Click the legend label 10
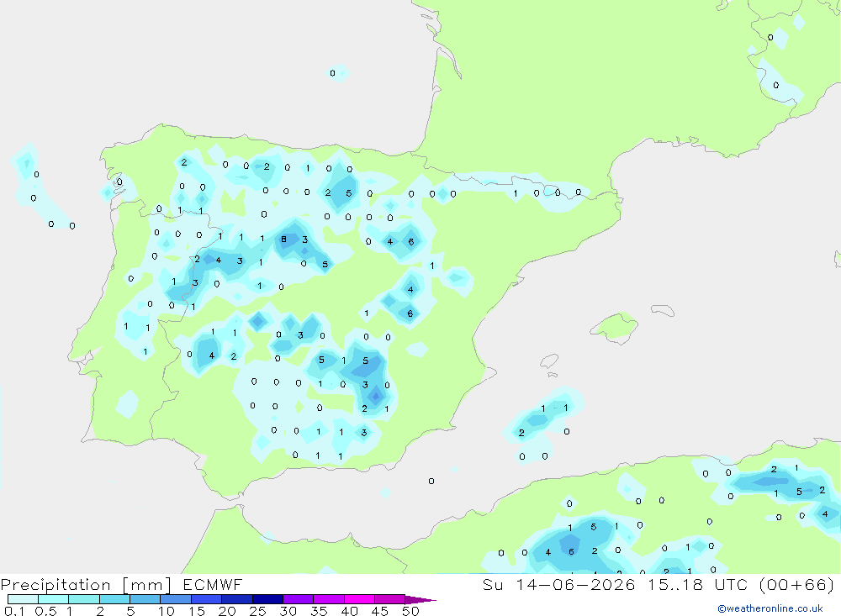Screen dimensions: 841x616 [167, 611]
